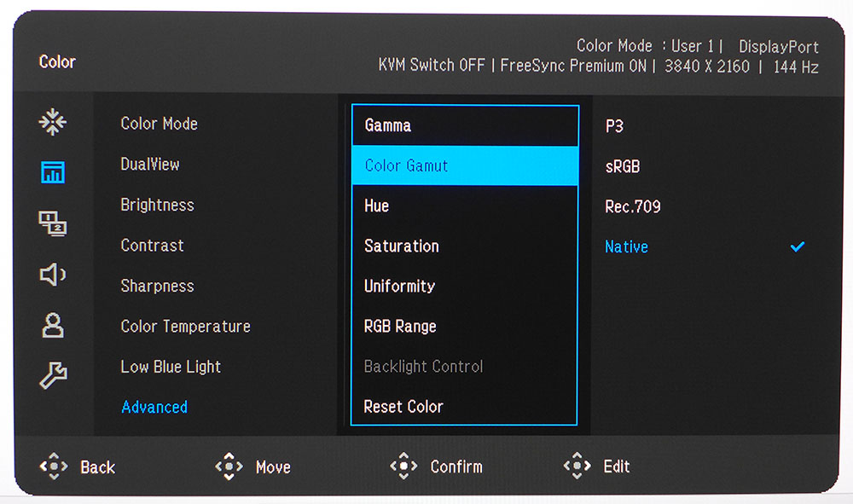Image resolution: width=853 pixels, height=504 pixels.
Task: Expand the Advanced submenu
Action: coord(154,408)
